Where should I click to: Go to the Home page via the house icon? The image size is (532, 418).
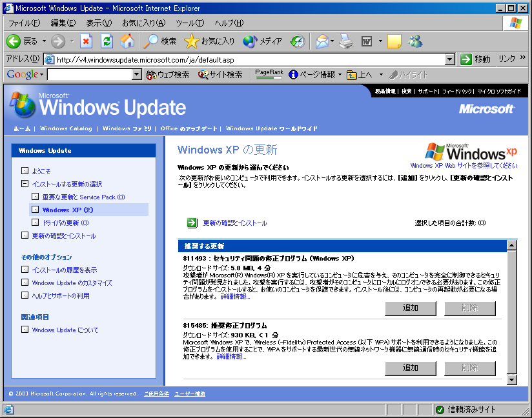127,41
